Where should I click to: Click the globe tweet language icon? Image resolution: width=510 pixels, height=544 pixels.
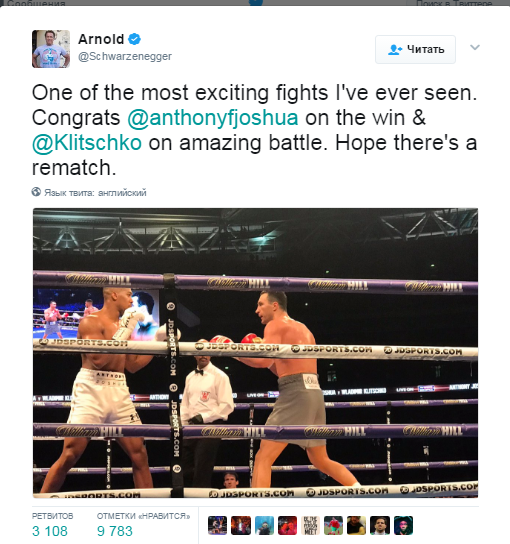pyautogui.click(x=36, y=192)
